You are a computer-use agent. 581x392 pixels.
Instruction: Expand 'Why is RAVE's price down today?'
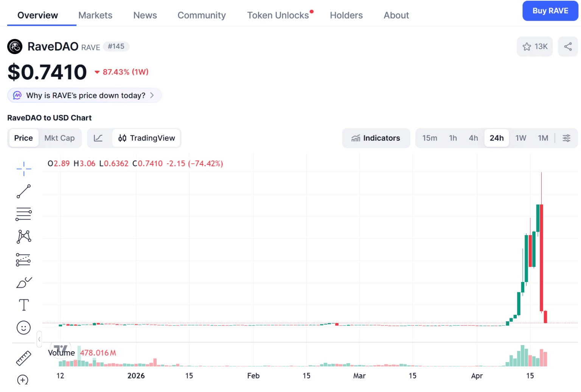85,95
